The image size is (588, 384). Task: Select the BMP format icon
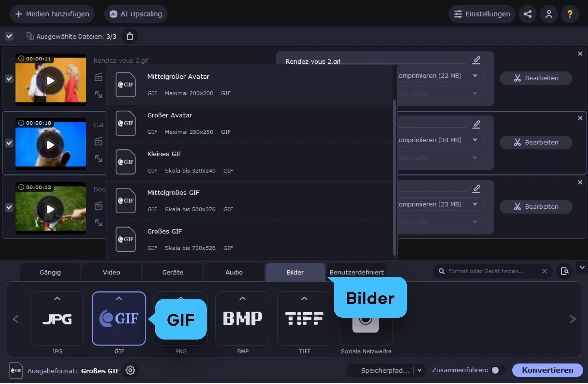click(243, 319)
